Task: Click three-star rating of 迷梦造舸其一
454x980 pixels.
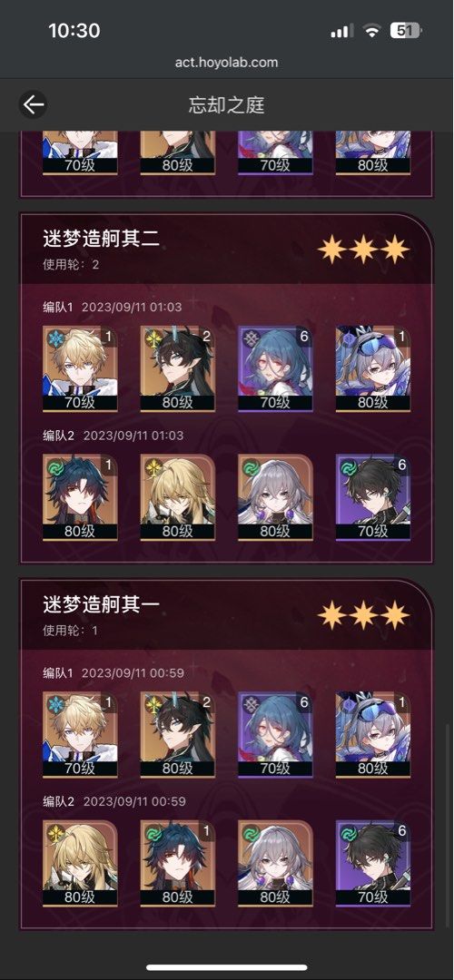Action: 363,615
